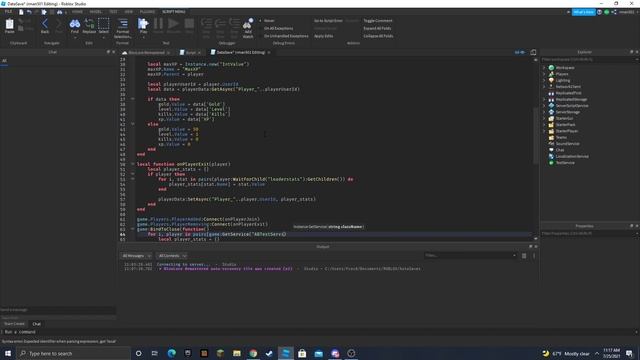Switch to the HOME ribbon tab
Screen dimensions: 640x360
click(x=77, y=12)
